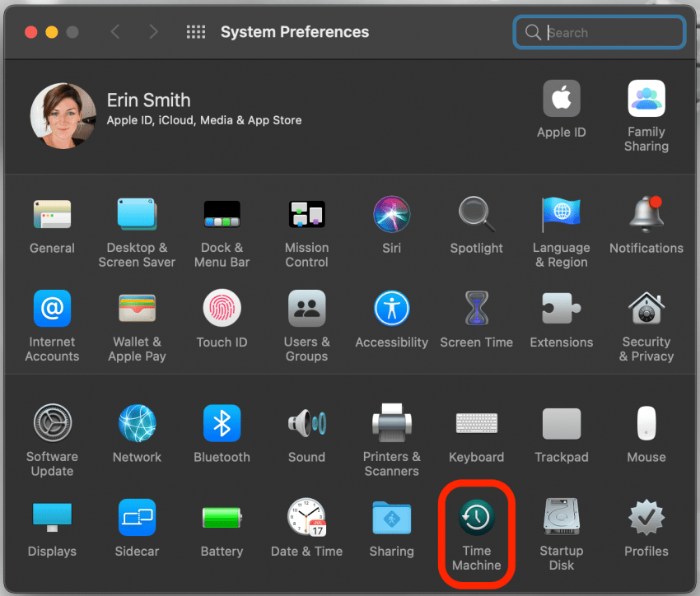Click the Apple ID icon
The width and height of the screenshot is (700, 596).
pos(561,100)
